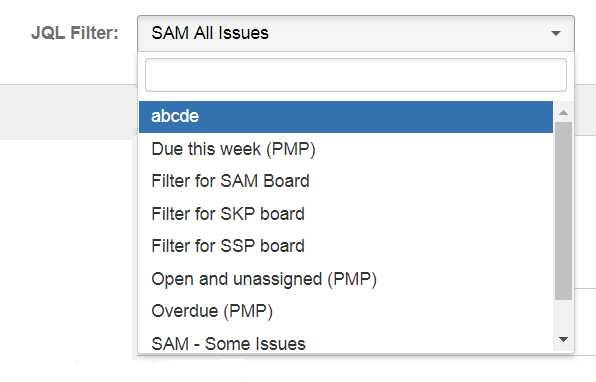Select the abcde filter option

pyautogui.click(x=346, y=117)
